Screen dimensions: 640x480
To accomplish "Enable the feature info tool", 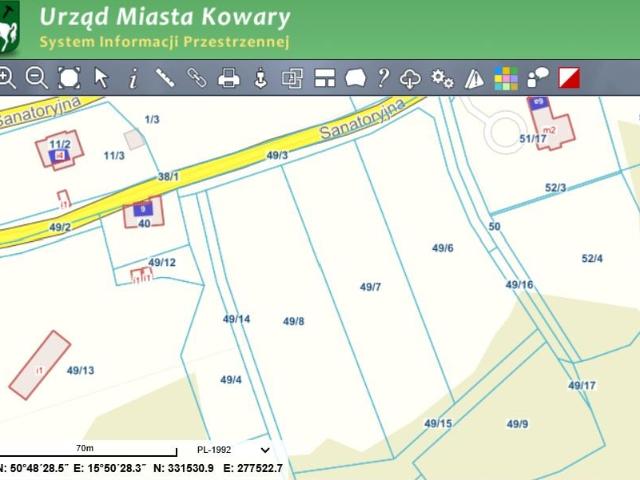I will (132, 78).
